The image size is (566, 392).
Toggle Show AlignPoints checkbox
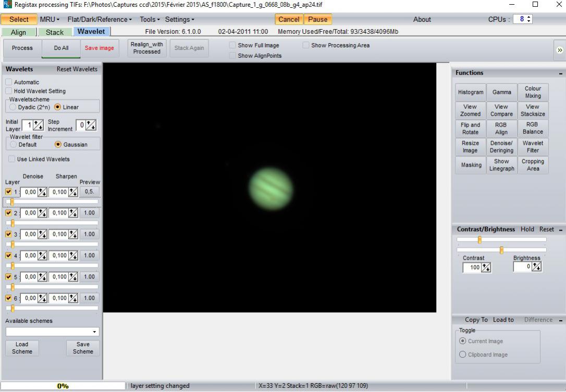coord(232,56)
